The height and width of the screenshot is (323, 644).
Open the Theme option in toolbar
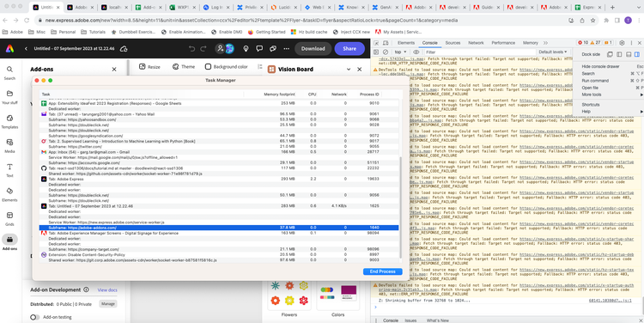(x=184, y=66)
